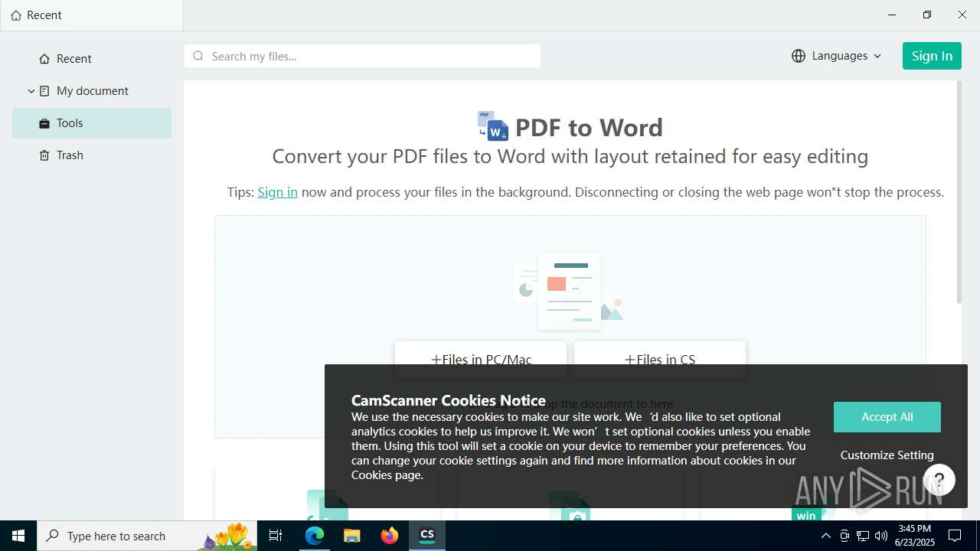Choose Files in CS

click(660, 359)
